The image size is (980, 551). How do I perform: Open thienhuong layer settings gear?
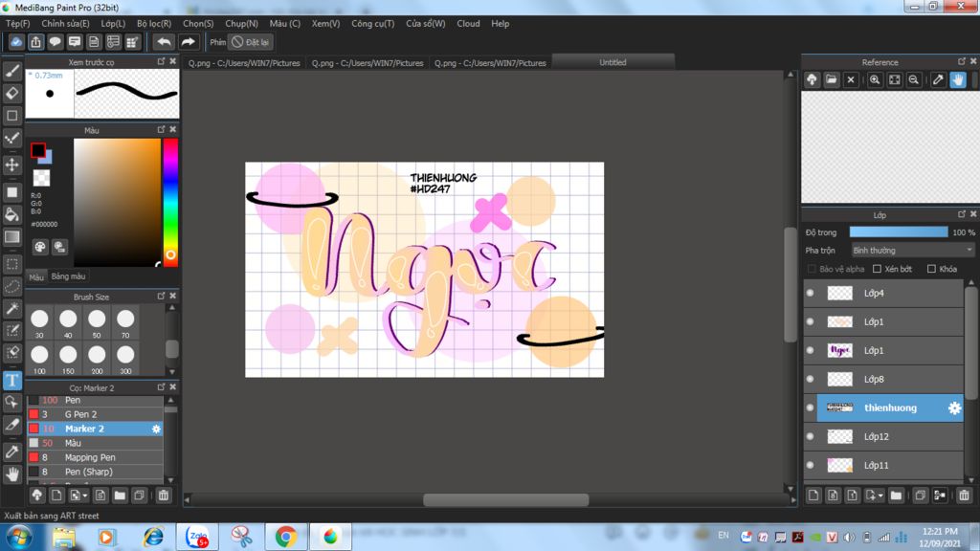(x=953, y=408)
